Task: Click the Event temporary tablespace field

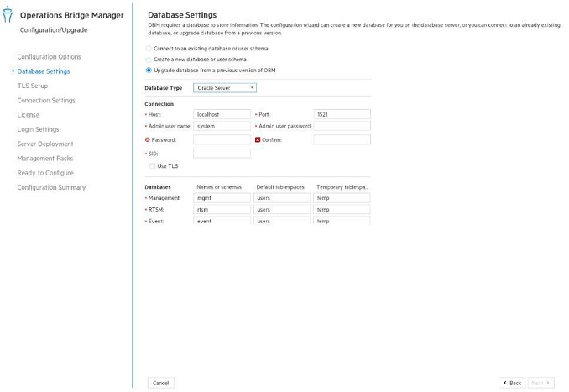Action: pyautogui.click(x=342, y=221)
